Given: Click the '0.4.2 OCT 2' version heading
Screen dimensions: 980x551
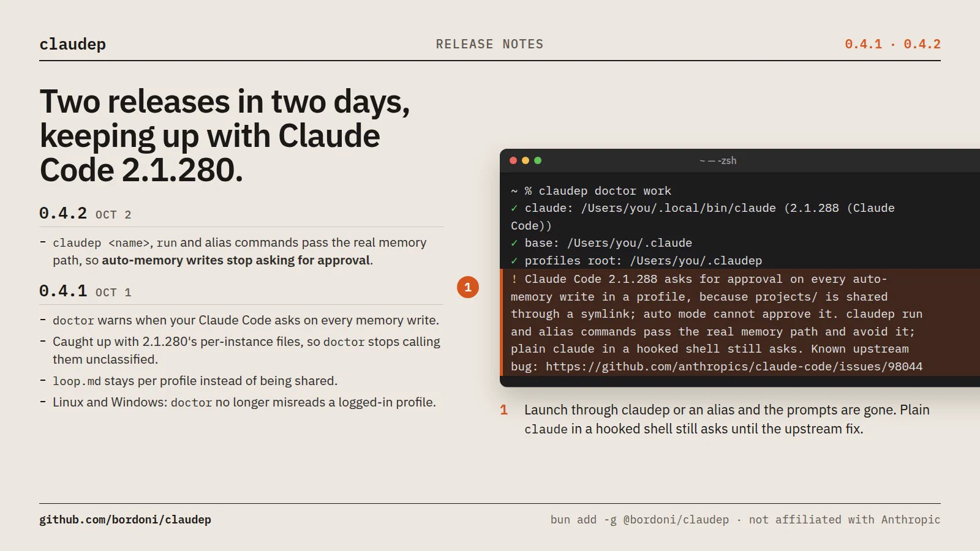Looking at the screenshot, I should pyautogui.click(x=85, y=214).
